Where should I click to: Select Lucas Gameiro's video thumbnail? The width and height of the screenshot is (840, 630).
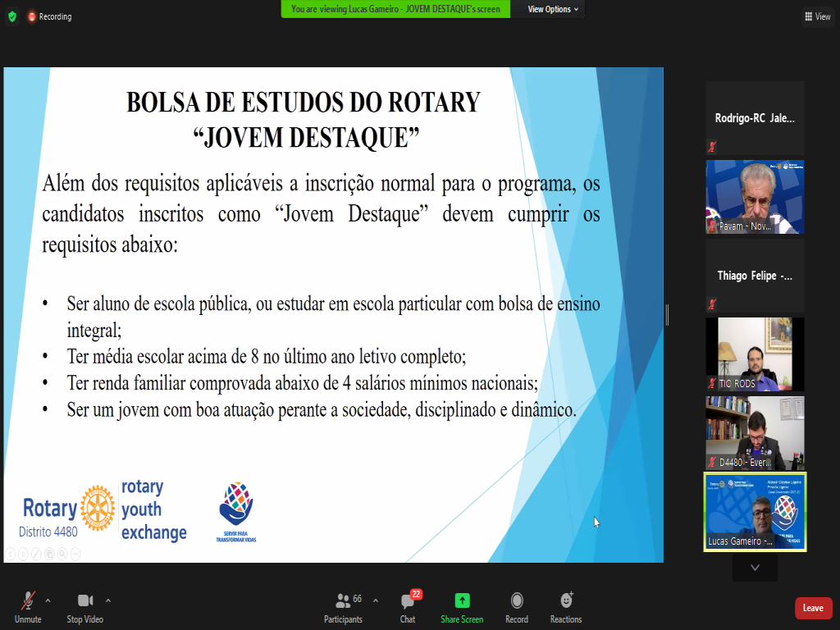[755, 511]
